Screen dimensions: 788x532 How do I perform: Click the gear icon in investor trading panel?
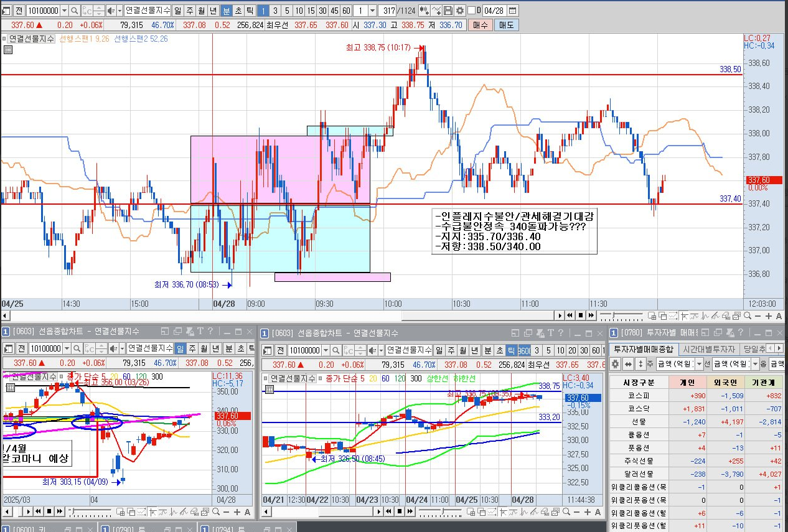coord(615,364)
